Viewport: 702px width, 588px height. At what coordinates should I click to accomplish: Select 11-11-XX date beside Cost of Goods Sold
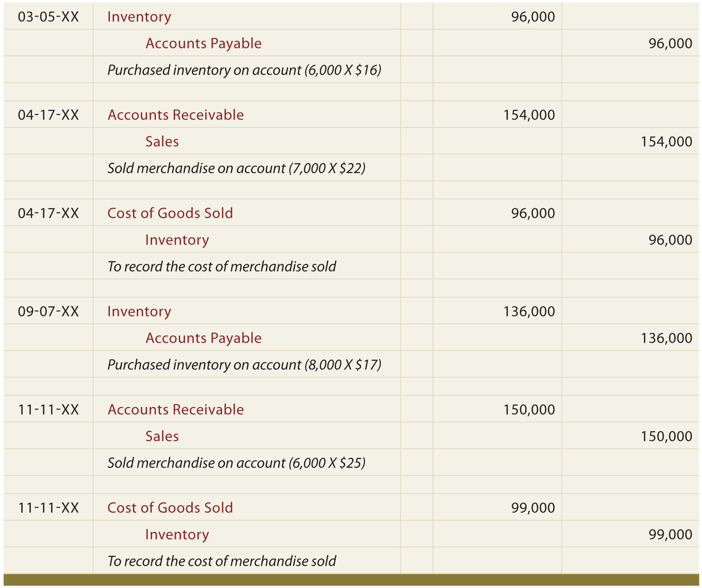[48, 508]
